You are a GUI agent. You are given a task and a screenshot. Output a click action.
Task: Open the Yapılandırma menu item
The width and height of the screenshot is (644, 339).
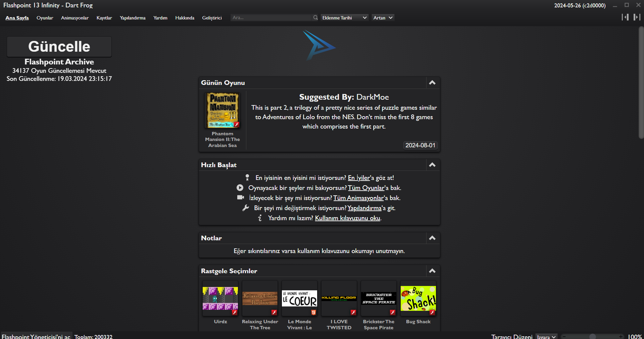pyautogui.click(x=133, y=18)
